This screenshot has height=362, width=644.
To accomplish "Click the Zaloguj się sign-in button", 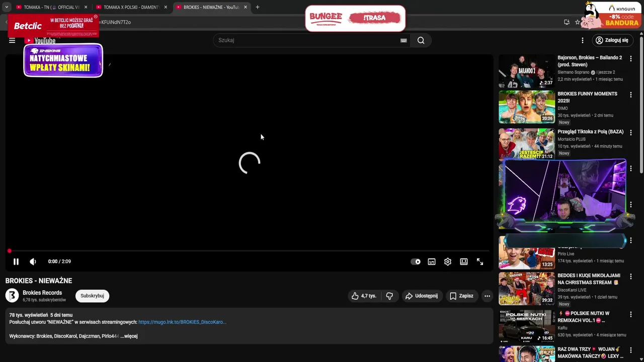I will tap(612, 40).
